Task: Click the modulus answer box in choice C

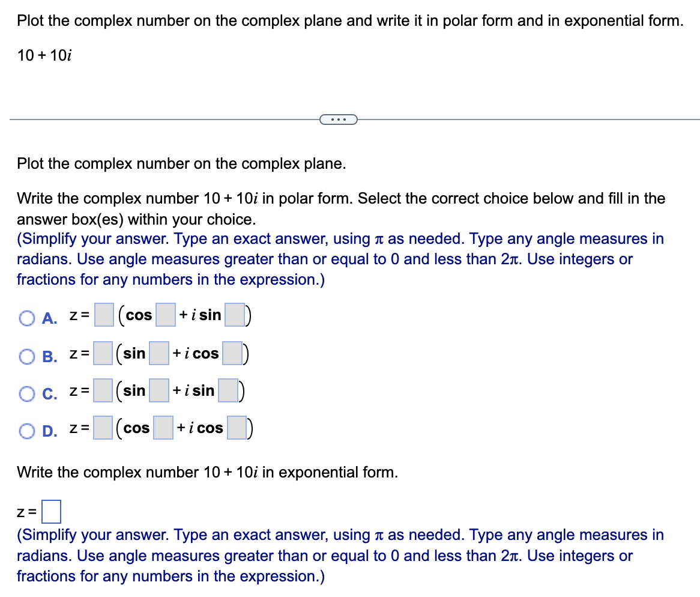Action: (x=103, y=390)
